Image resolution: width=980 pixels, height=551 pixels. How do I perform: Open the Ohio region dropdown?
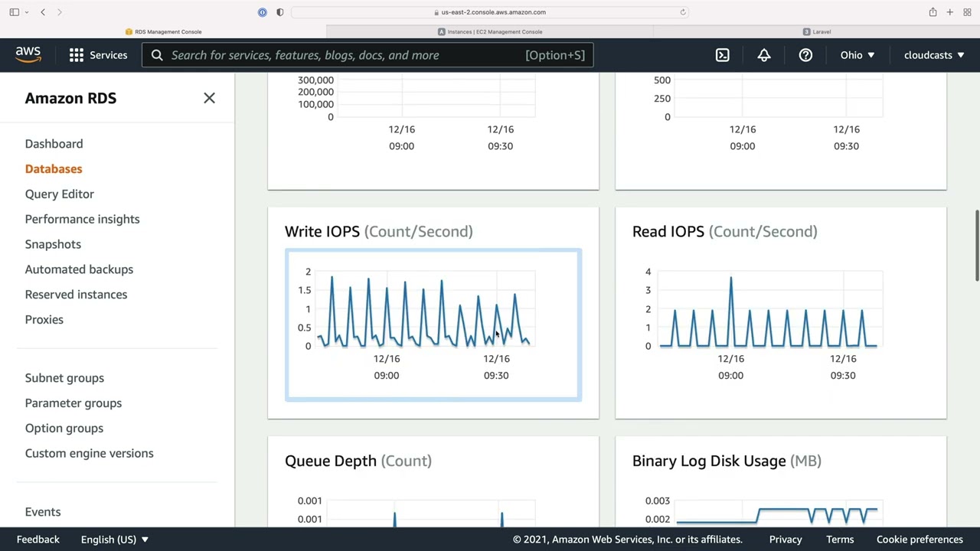[x=857, y=55]
